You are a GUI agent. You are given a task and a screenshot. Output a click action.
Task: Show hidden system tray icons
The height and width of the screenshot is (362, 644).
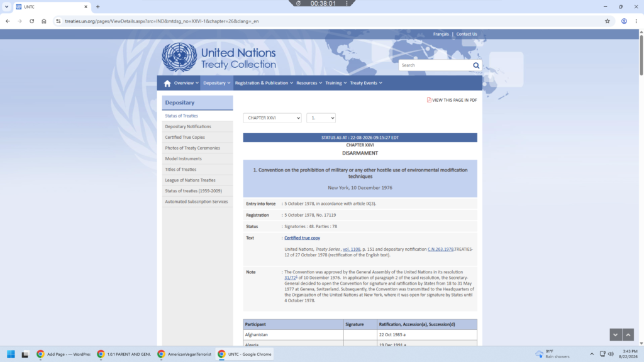(592, 354)
